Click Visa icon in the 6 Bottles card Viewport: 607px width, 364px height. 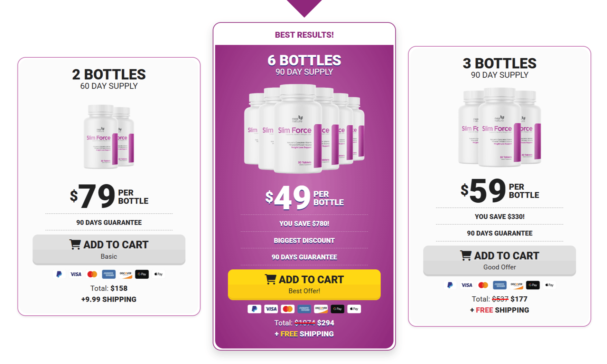(271, 309)
